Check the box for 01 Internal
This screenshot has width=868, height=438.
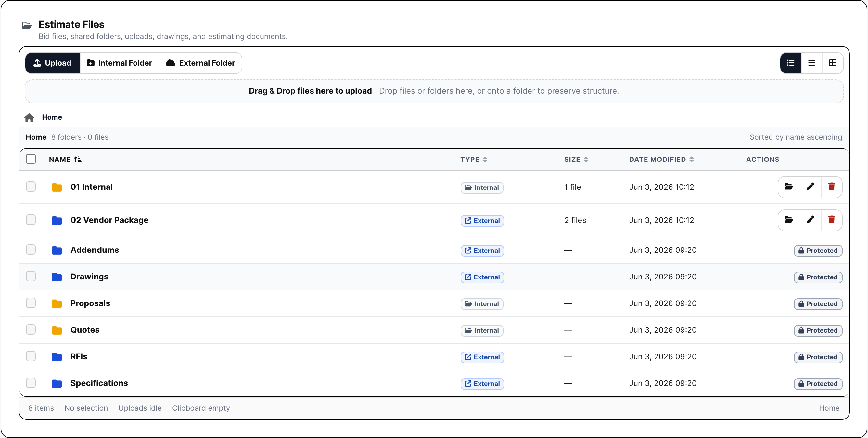(31, 187)
